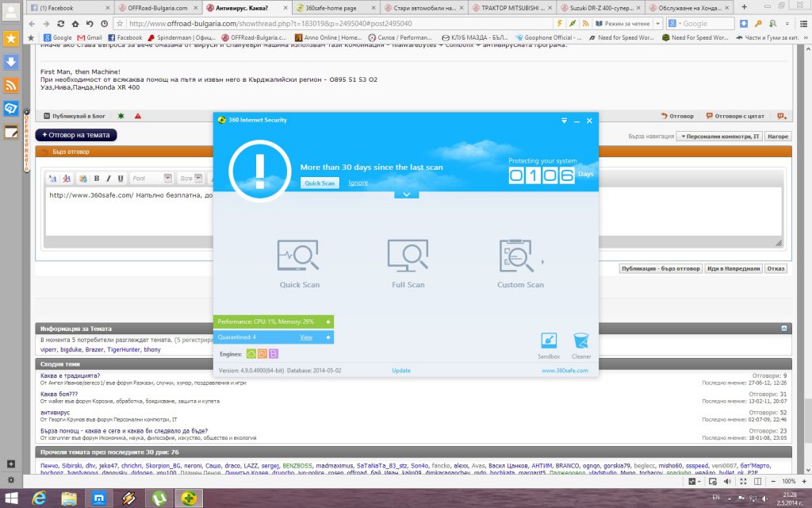
Task: Open dropdown next to Режим за четене
Action: click(657, 23)
